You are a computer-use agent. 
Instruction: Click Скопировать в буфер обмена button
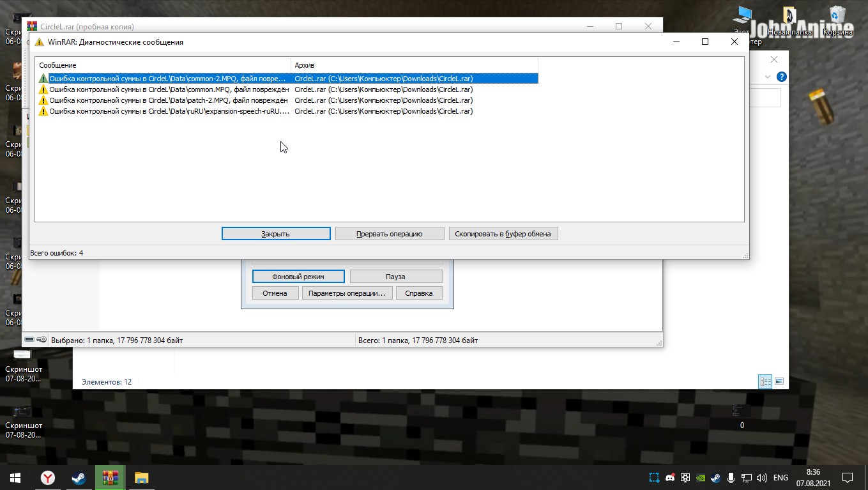(503, 234)
